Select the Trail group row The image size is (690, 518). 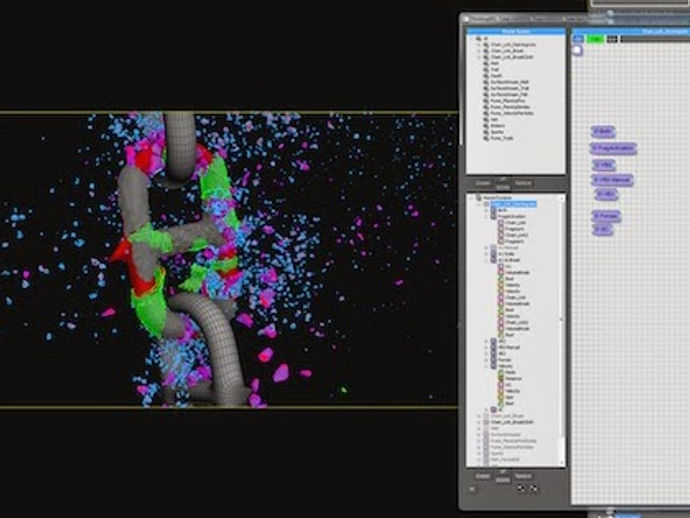[495, 70]
